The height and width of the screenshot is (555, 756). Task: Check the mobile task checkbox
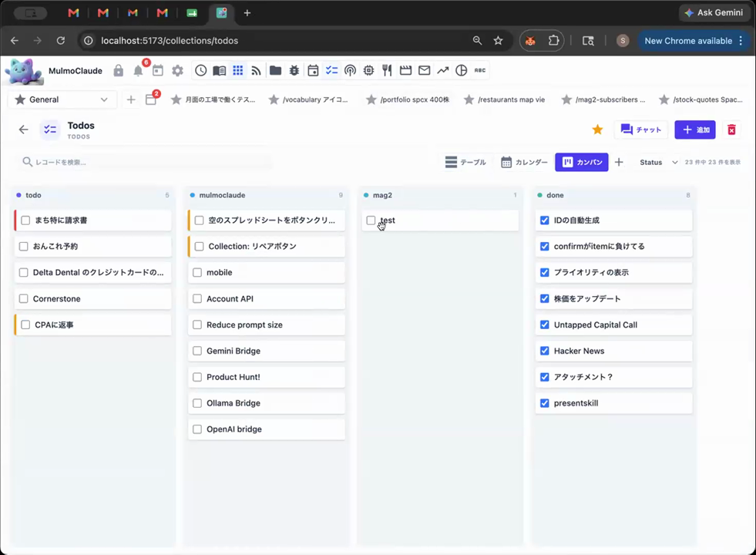coord(197,272)
